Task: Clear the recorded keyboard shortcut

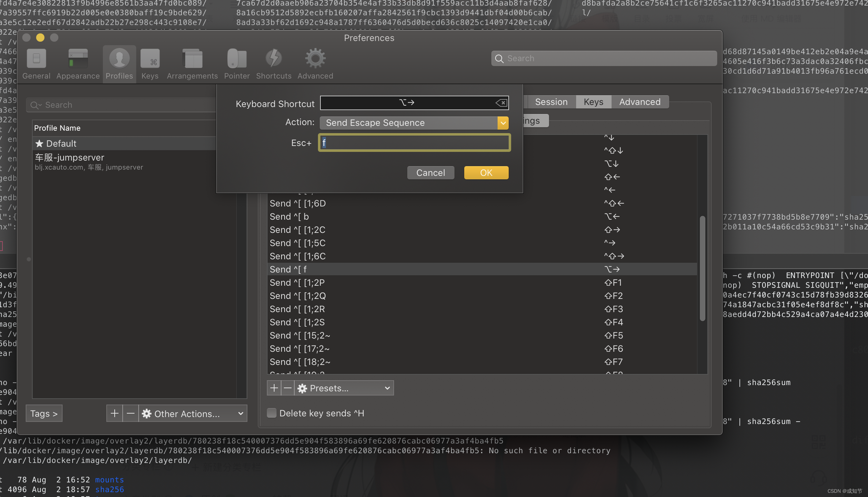Action: pyautogui.click(x=501, y=103)
